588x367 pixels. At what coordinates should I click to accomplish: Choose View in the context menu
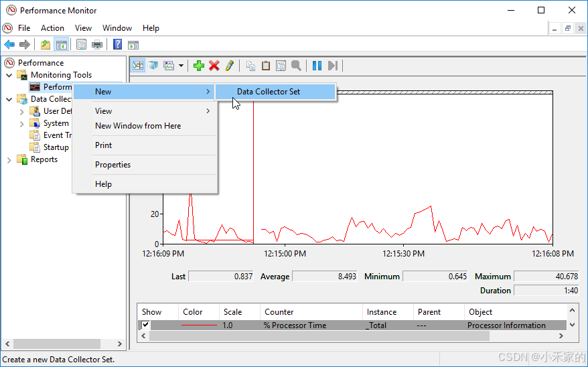[x=145, y=111]
